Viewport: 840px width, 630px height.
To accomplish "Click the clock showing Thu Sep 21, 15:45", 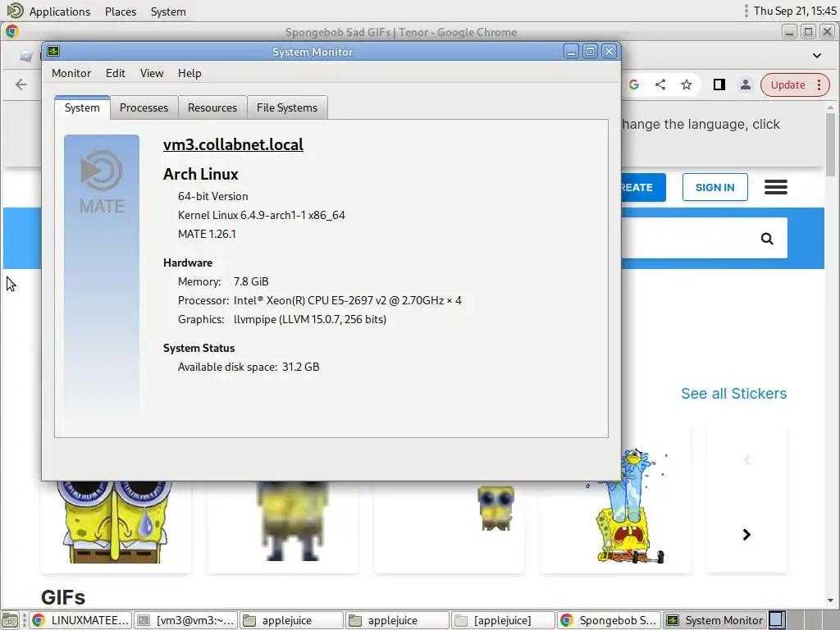I will tap(795, 11).
